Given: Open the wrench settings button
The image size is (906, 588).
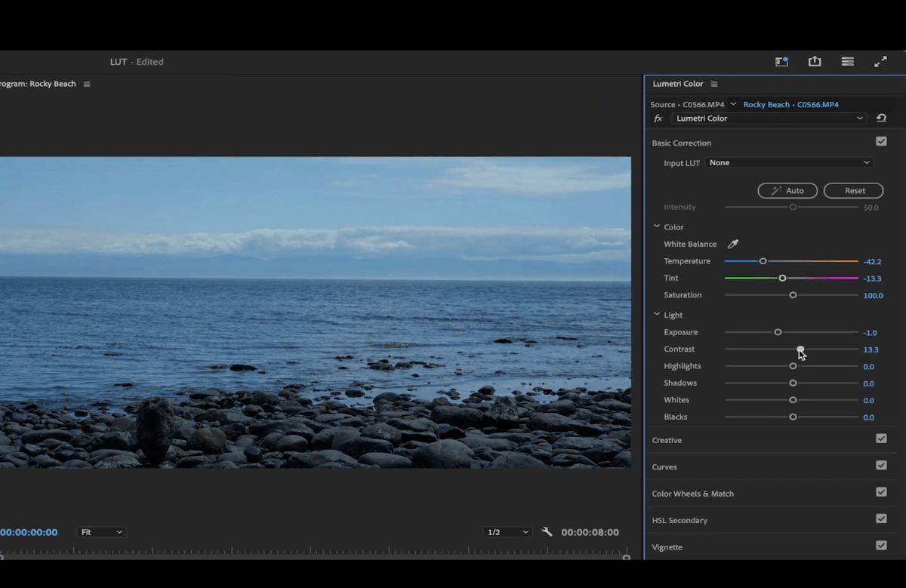Looking at the screenshot, I should coord(547,532).
